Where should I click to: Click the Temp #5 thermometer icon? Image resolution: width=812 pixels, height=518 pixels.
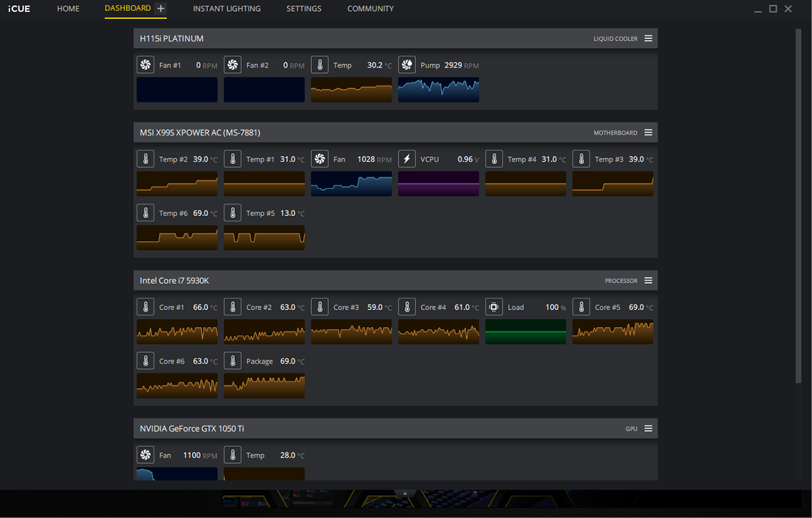click(232, 213)
